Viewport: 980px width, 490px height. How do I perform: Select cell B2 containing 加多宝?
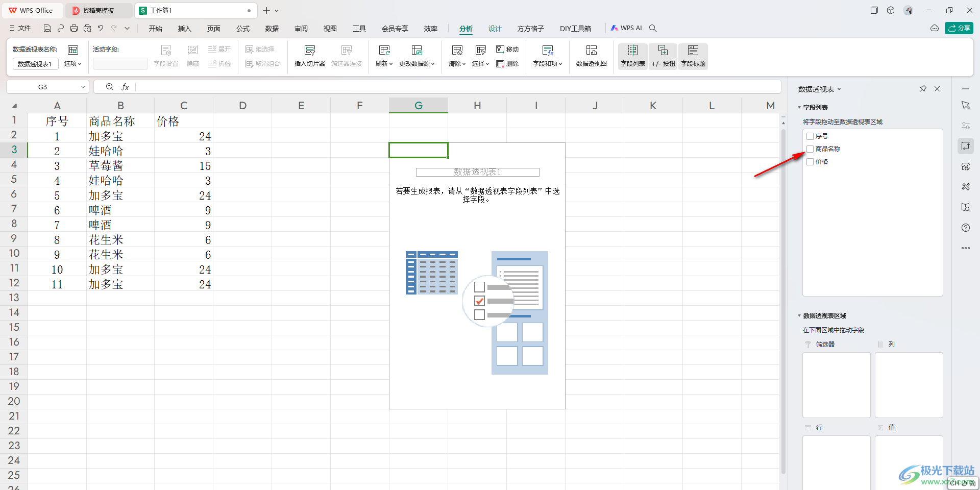point(120,136)
